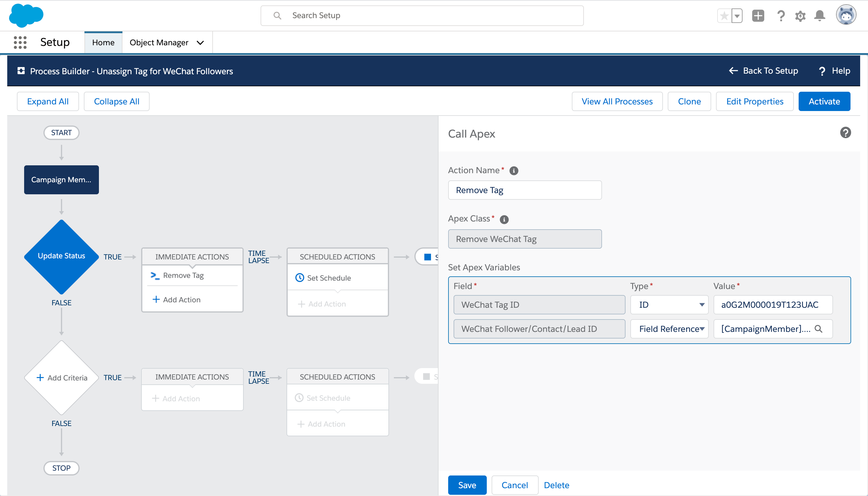Expand the favorites list dropdown arrow

click(x=737, y=16)
